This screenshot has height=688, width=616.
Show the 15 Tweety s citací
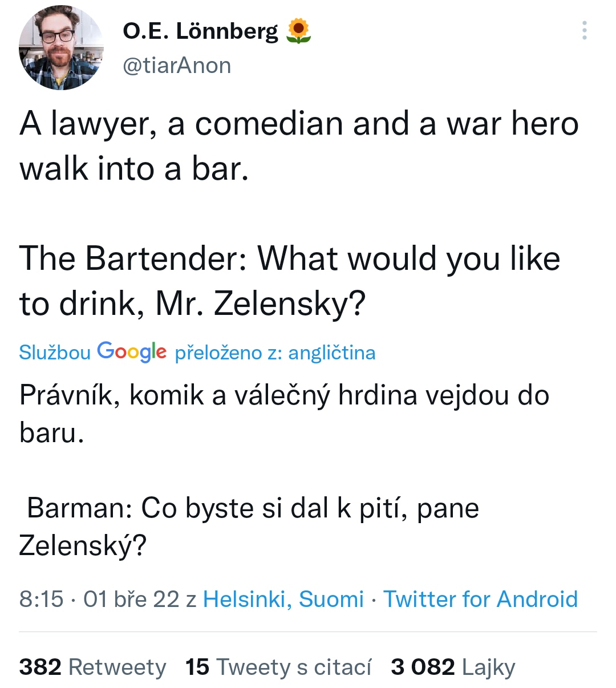(278, 666)
